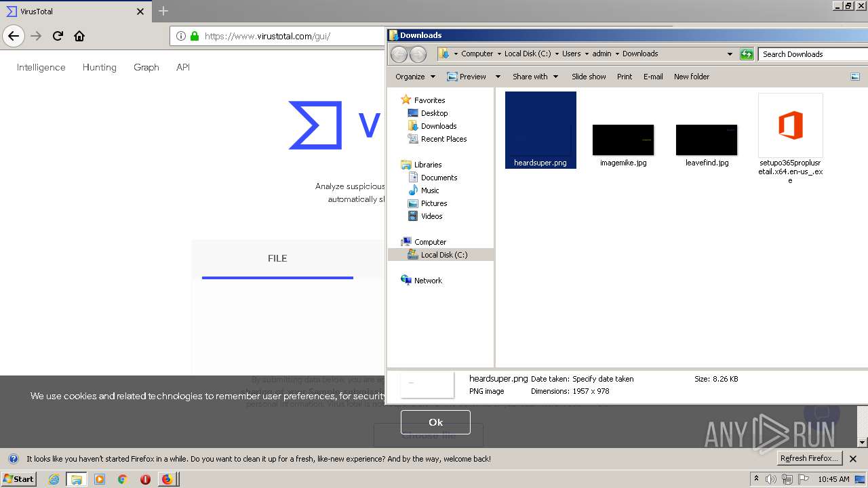Click Search Downloads field
868x488 pixels.
click(x=812, y=54)
